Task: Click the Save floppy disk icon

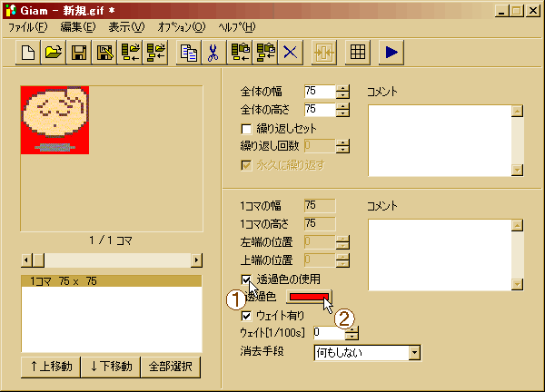Action: point(79,52)
